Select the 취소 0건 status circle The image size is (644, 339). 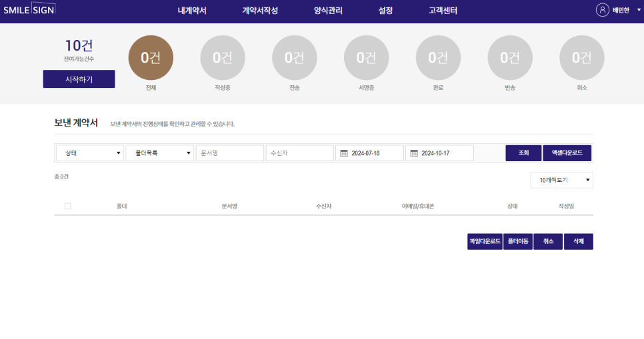pos(582,57)
